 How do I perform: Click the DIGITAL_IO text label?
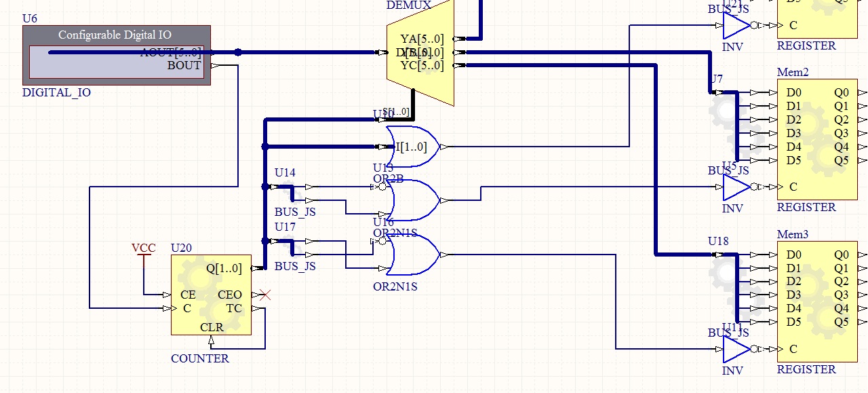(56, 93)
